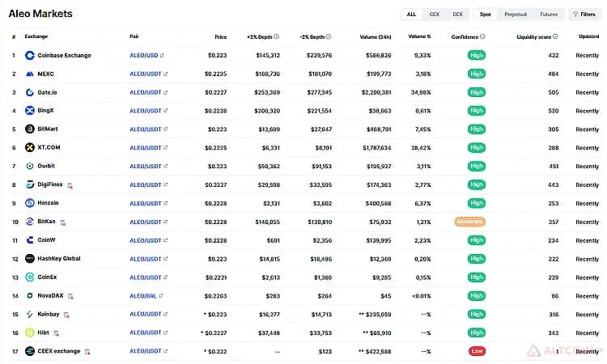Click the -2% Depth info icon
607x364 pixels.
coord(329,36)
